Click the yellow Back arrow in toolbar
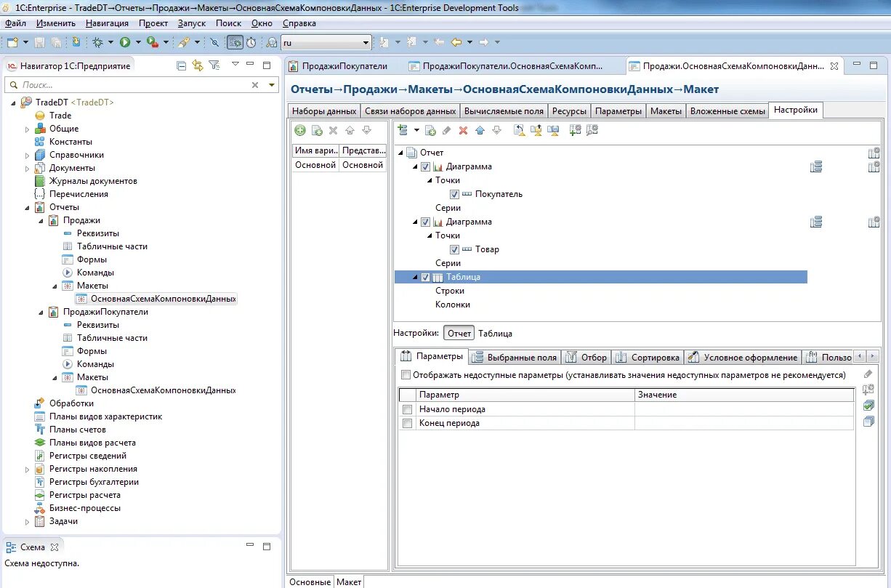The height and width of the screenshot is (588, 891). pyautogui.click(x=456, y=42)
